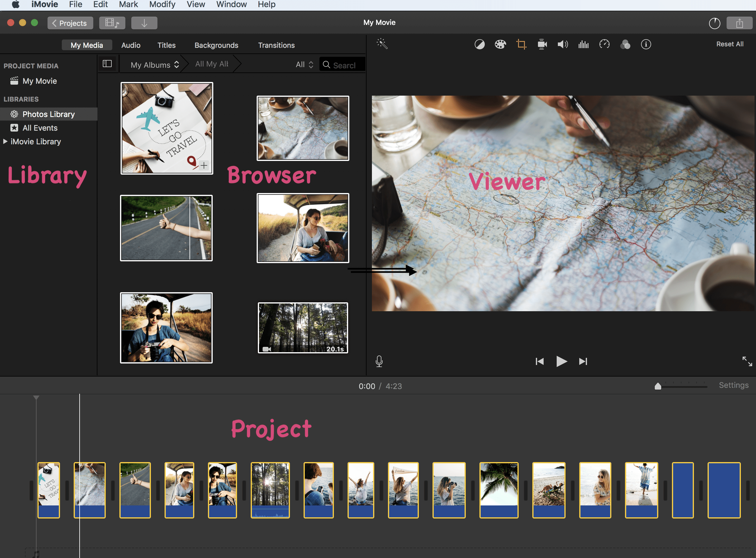The height and width of the screenshot is (558, 756).
Task: Click in the Search field
Action: (x=342, y=64)
